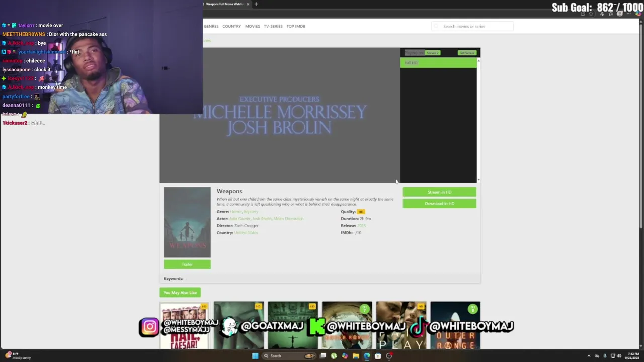The image size is (644, 362).
Task: Open actor Julia Garner link
Action: (240, 219)
